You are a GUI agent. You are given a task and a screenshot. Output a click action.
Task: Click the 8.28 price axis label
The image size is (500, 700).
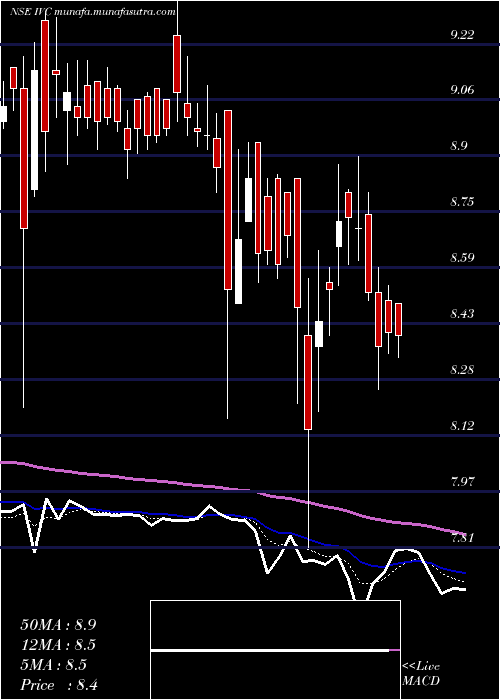[x=462, y=370]
